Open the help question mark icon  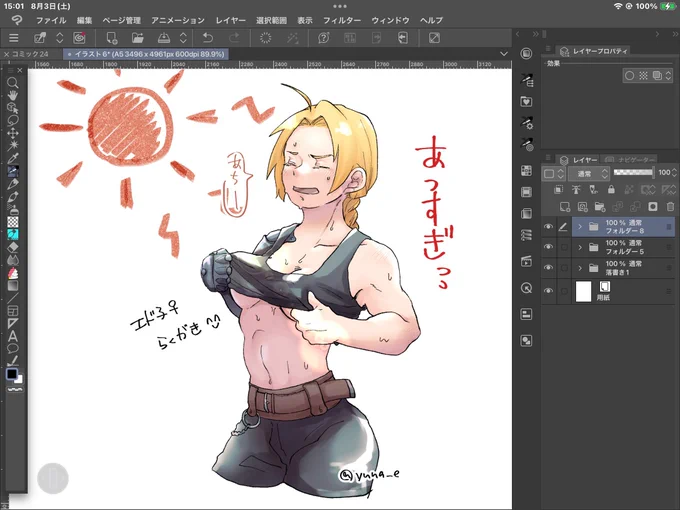tap(324, 38)
